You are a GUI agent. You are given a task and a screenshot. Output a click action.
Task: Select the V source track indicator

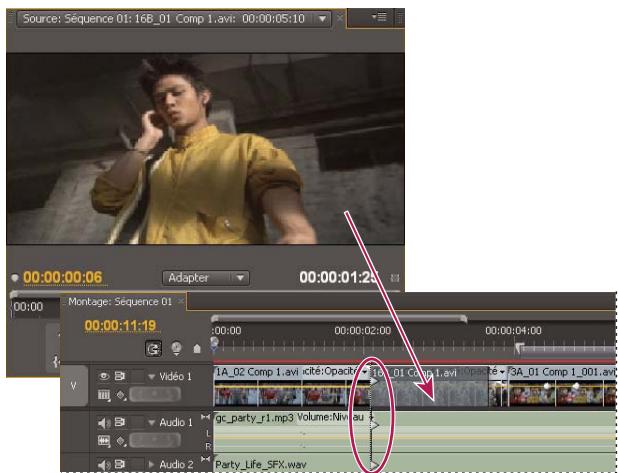coord(74,386)
